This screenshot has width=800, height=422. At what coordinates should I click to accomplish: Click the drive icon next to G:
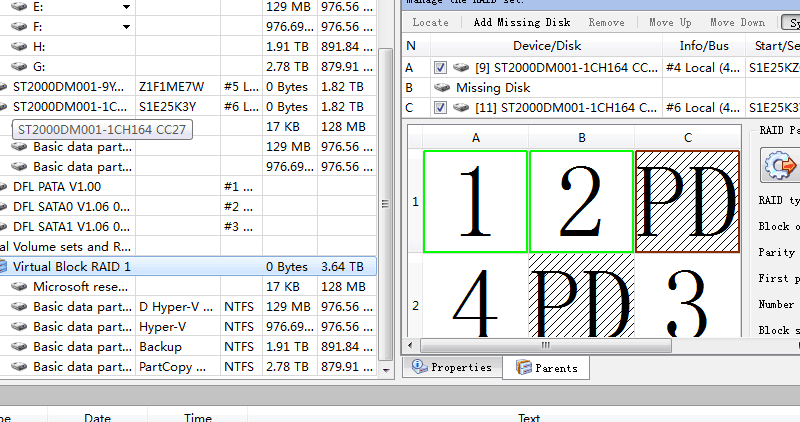tap(20, 67)
